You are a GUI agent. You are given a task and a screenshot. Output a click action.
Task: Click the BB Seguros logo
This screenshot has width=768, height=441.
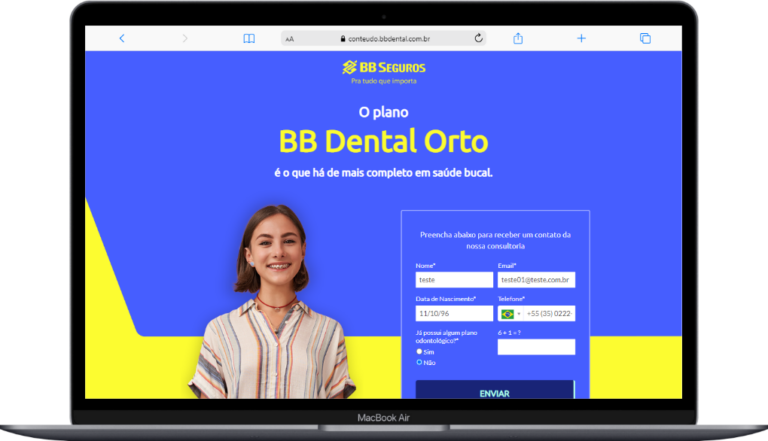pos(384,67)
